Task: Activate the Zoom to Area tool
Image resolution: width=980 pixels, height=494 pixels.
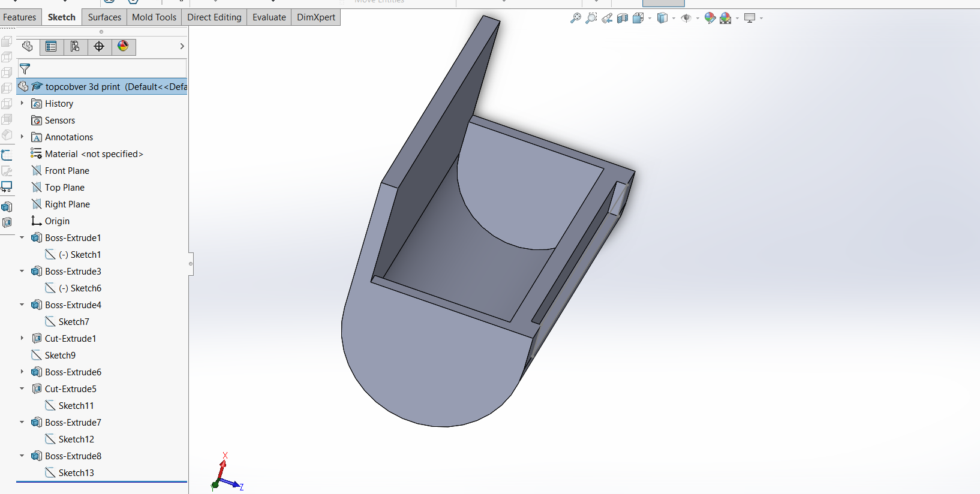Action: [x=591, y=18]
